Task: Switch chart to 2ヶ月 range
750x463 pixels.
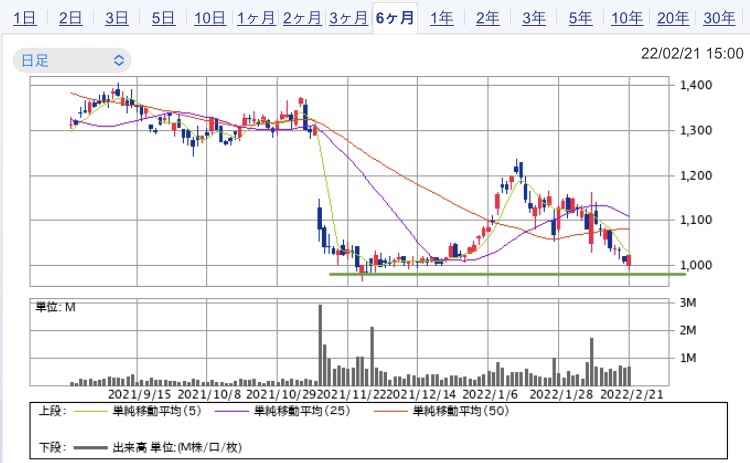Action: pos(302,18)
